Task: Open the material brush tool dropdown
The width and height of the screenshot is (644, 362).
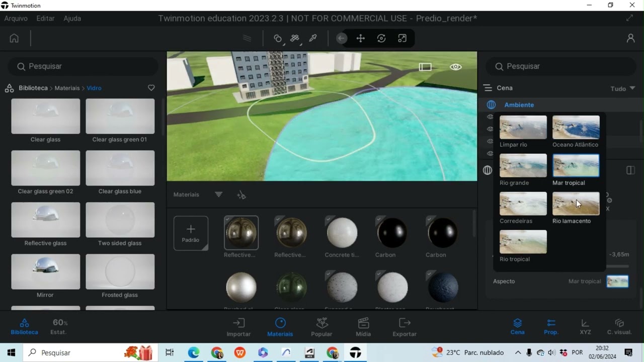Action: [x=295, y=38]
